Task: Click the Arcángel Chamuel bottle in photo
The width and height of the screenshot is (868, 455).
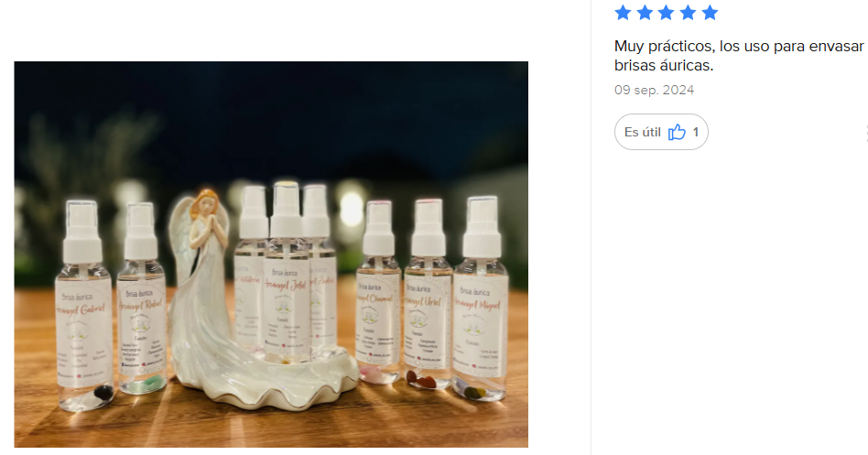Action: (x=378, y=292)
